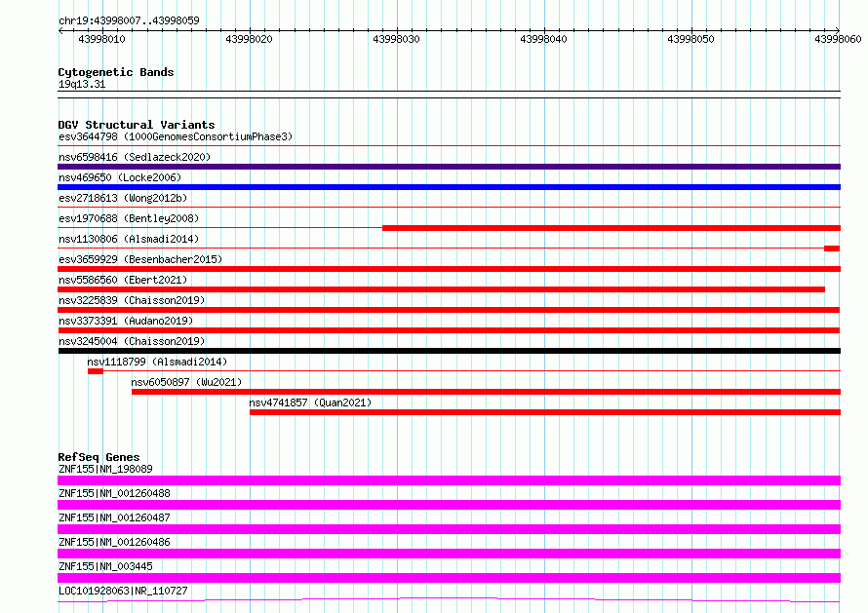The image size is (868, 613).
Task: Open variant nsv1118799 (Alsmadi2014) label
Action: point(157,362)
